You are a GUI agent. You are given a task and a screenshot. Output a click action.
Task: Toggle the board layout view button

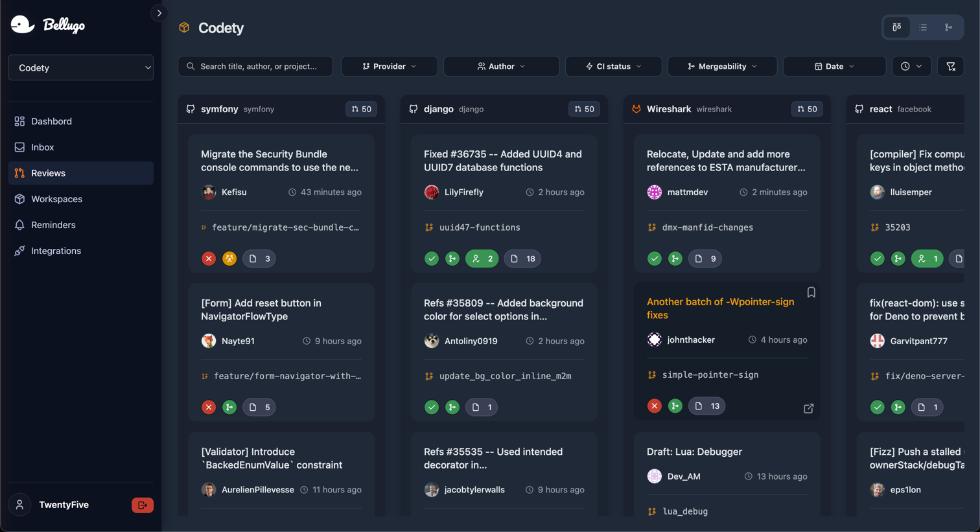896,27
